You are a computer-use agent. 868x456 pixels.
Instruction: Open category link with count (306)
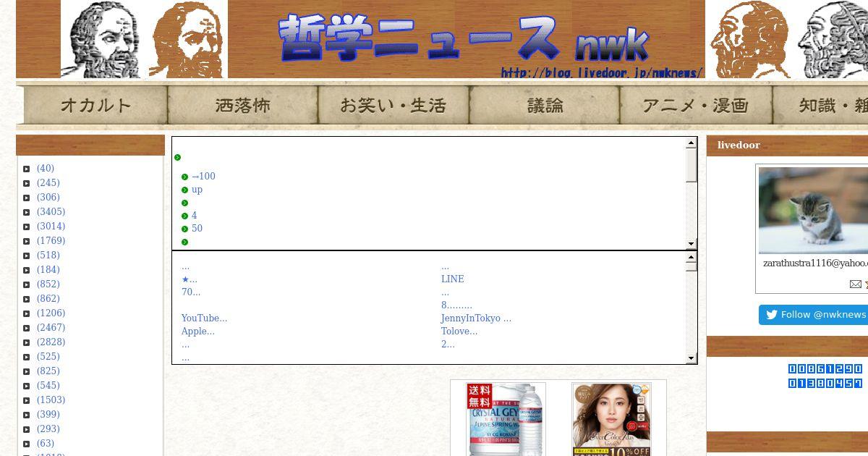[48, 198]
